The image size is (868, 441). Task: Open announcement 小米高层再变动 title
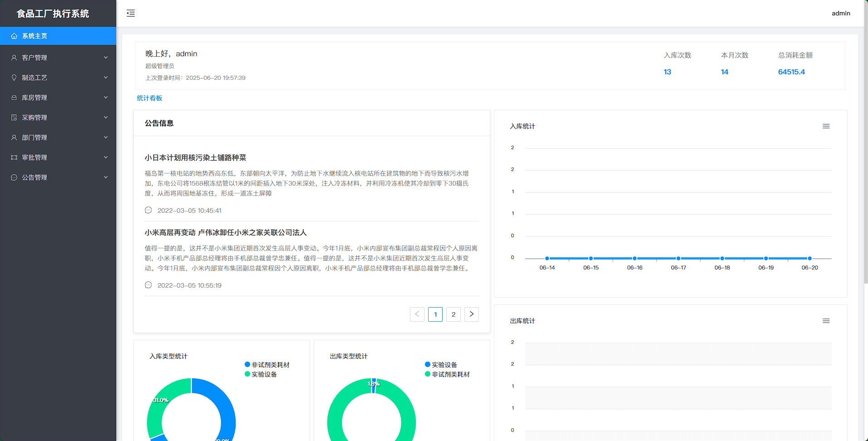(226, 232)
